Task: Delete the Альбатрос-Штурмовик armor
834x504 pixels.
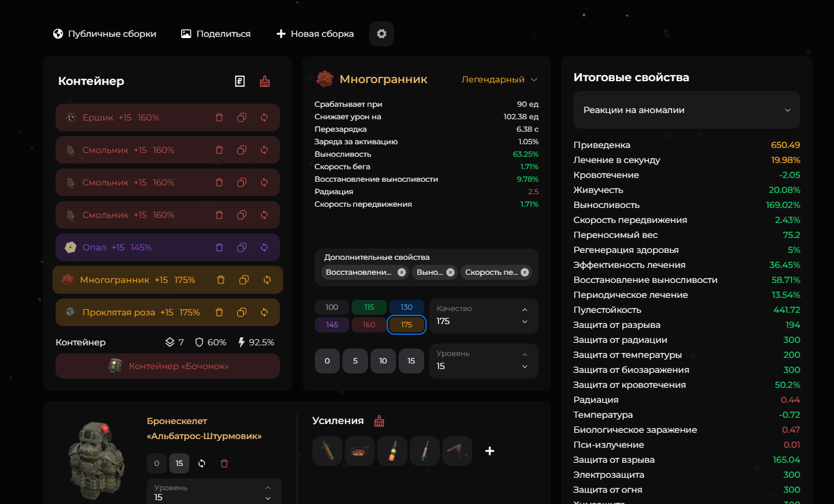Action: pyautogui.click(x=224, y=463)
